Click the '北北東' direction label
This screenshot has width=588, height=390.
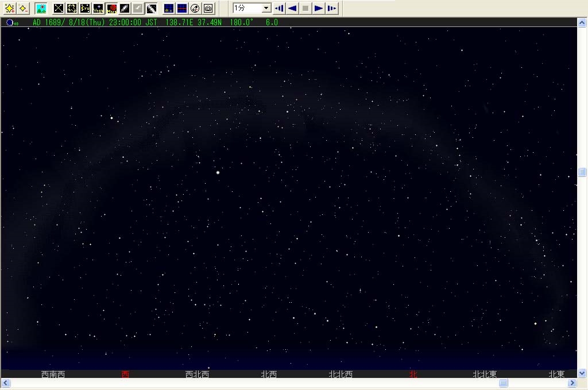485,374
